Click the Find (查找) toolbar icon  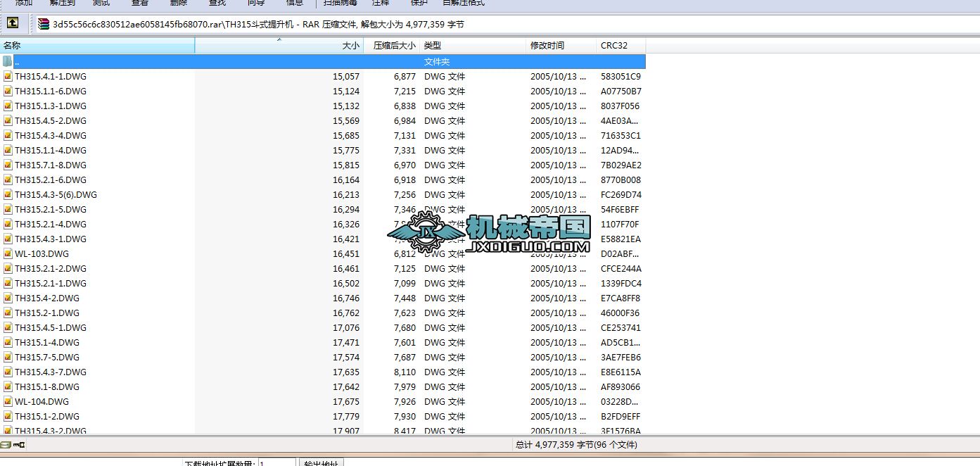(x=217, y=3)
